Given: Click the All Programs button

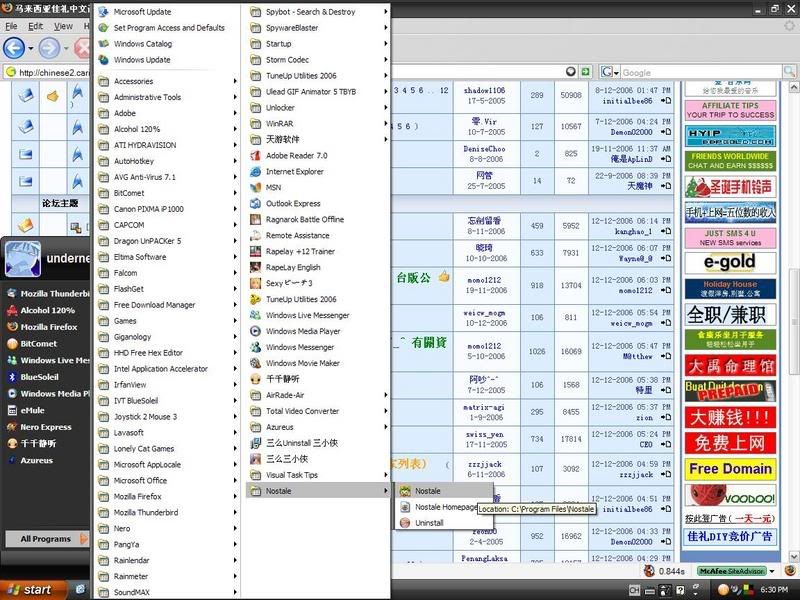Looking at the screenshot, I should [x=46, y=538].
